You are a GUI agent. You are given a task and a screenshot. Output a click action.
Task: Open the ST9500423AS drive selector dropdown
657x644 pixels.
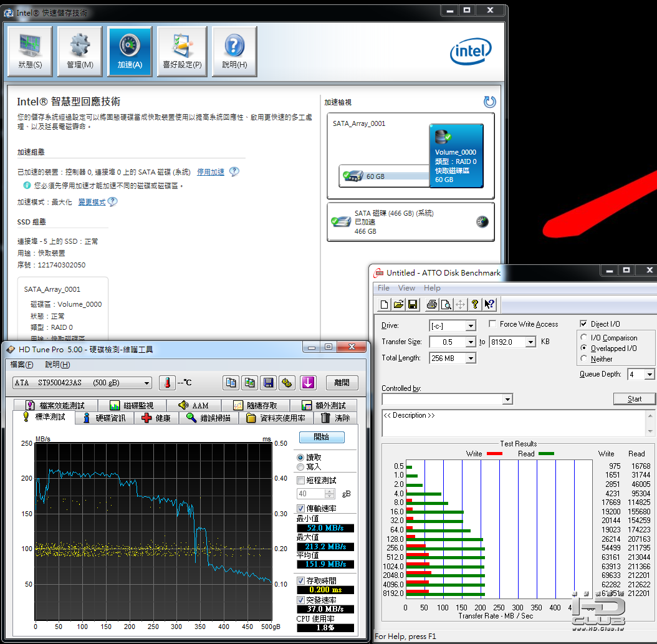click(x=147, y=383)
